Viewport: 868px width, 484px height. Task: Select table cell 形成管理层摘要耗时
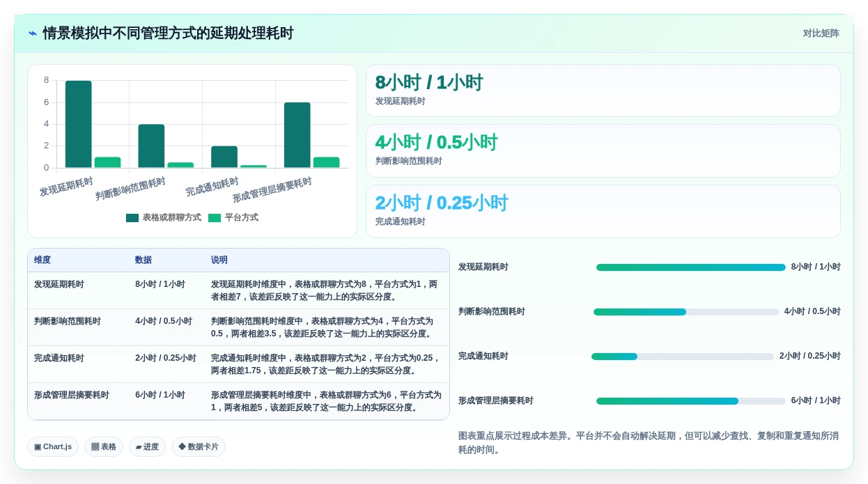72,395
